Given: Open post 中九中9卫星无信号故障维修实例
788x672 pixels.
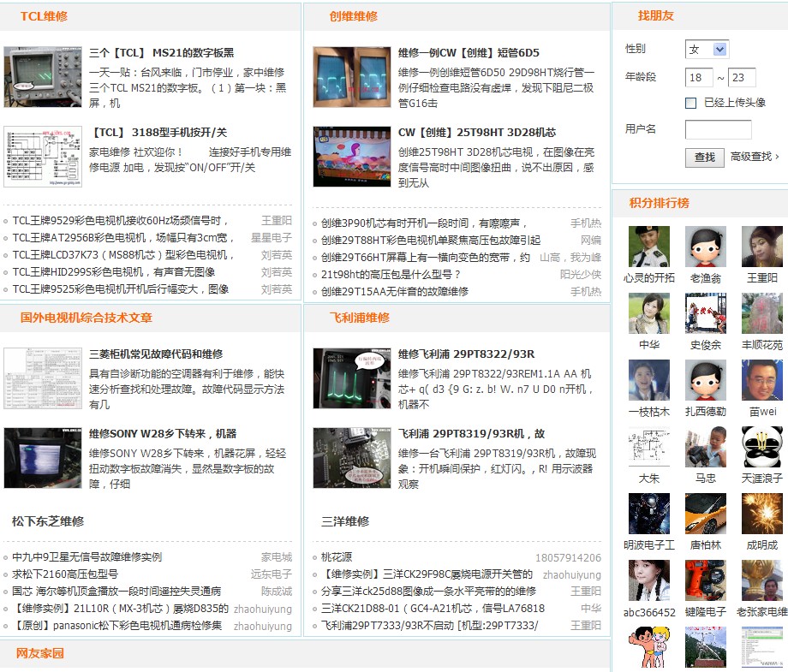Looking at the screenshot, I should pyautogui.click(x=87, y=557).
